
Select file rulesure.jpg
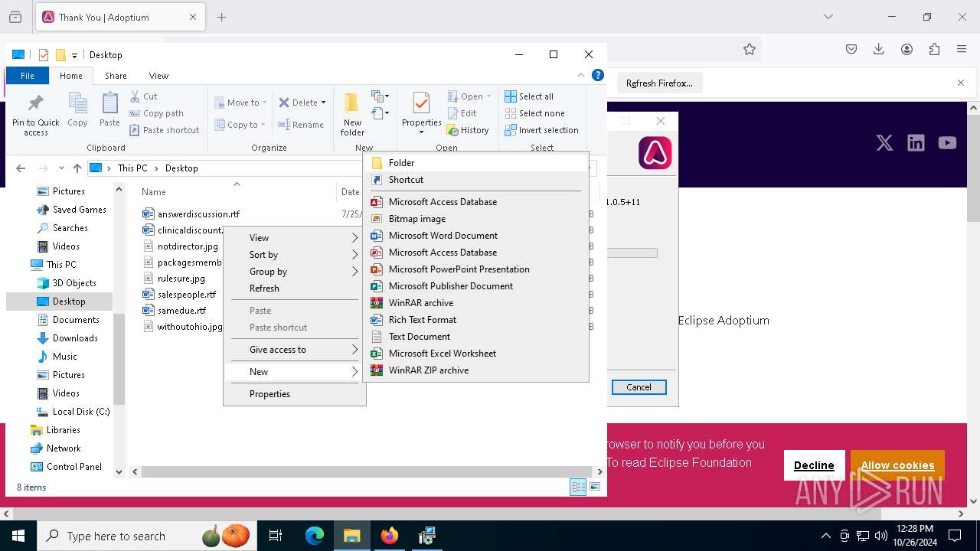[x=181, y=279]
